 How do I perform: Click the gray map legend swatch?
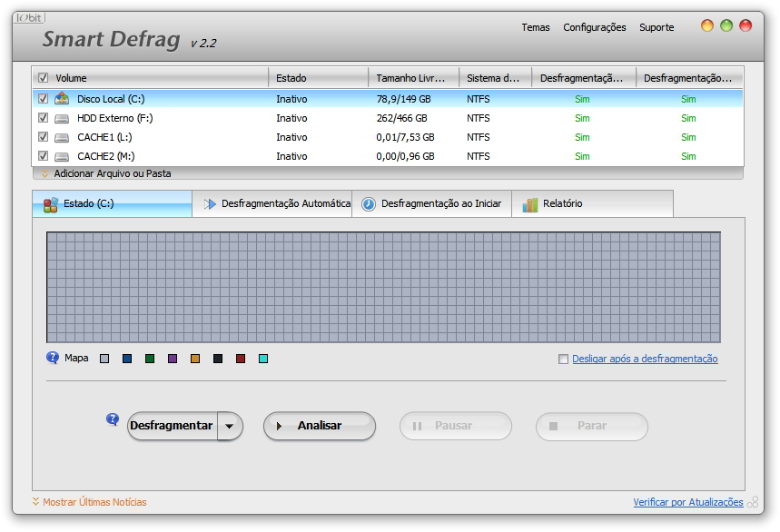click(104, 359)
